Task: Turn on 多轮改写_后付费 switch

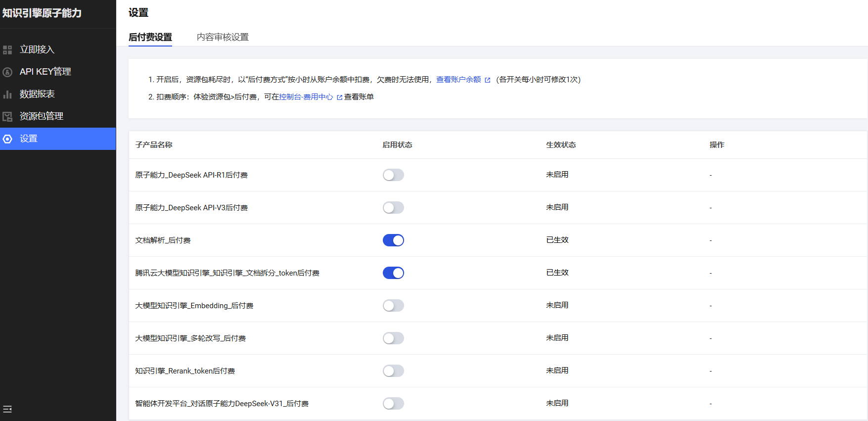Action: pos(393,338)
